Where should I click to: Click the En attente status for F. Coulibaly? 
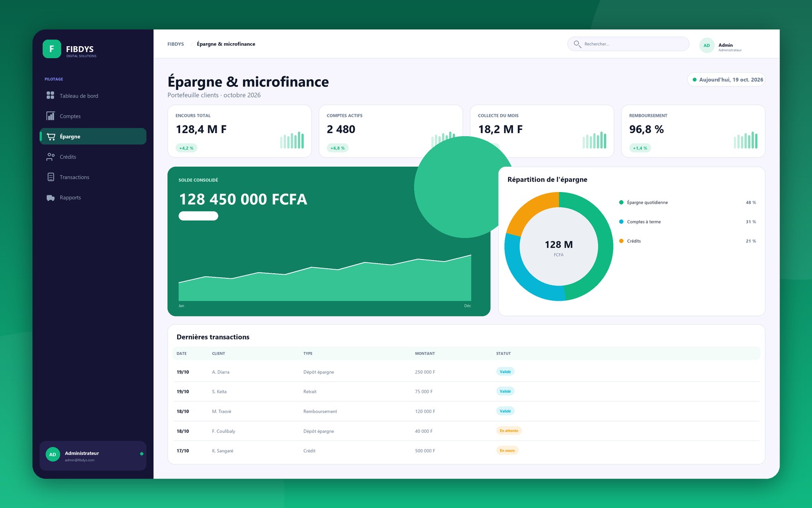point(509,431)
